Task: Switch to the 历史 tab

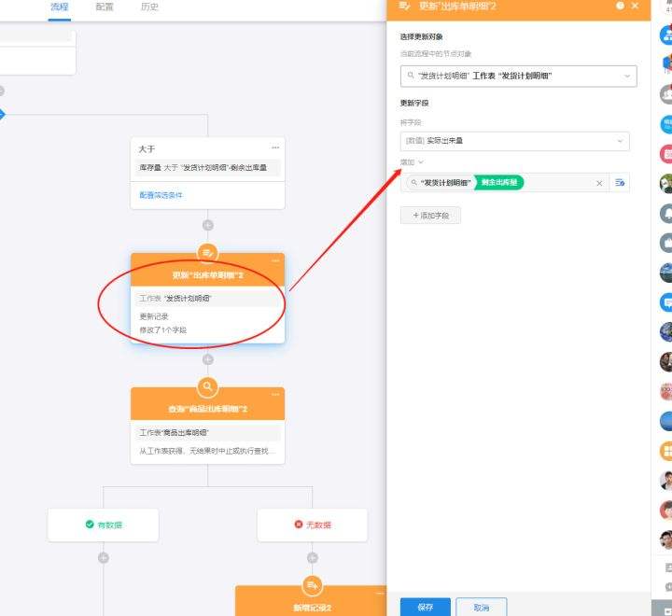Action: pyautogui.click(x=149, y=7)
